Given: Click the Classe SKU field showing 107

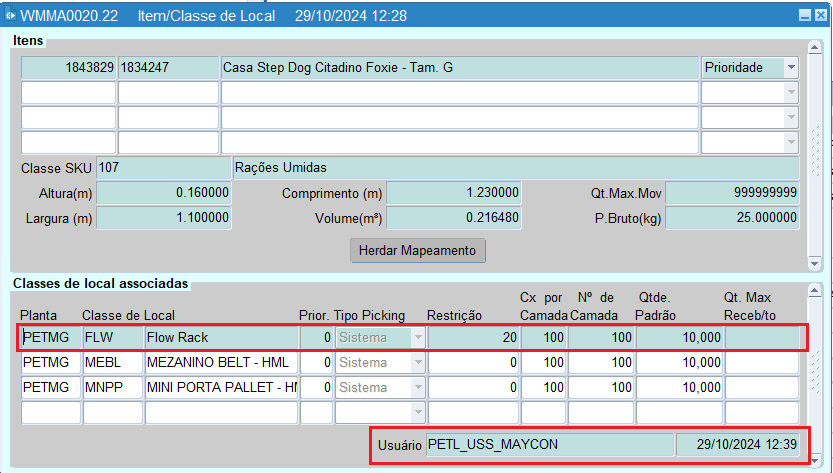Looking at the screenshot, I should 163,167.
